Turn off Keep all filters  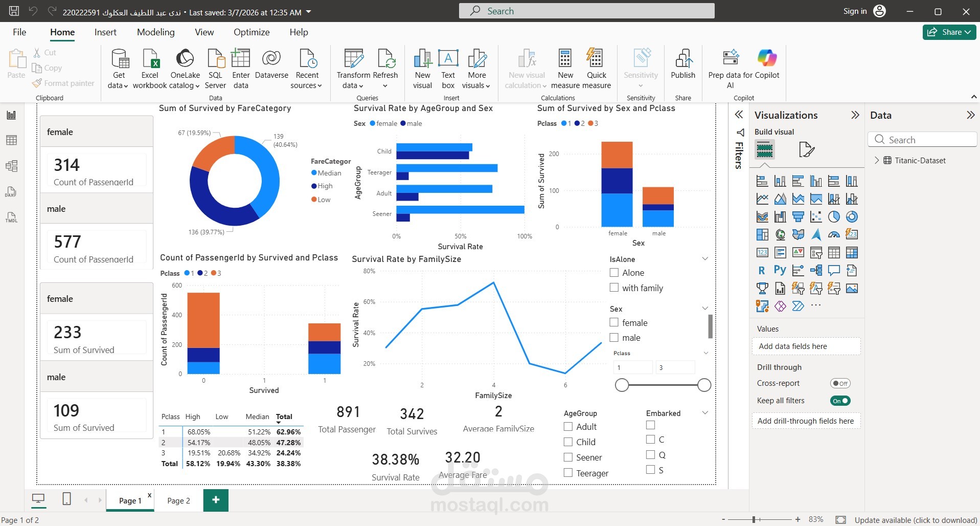point(840,401)
